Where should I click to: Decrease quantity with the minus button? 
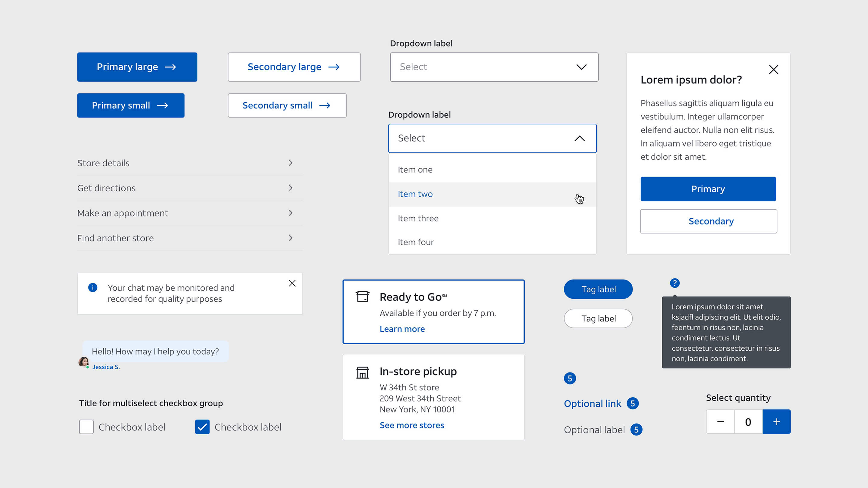point(720,422)
